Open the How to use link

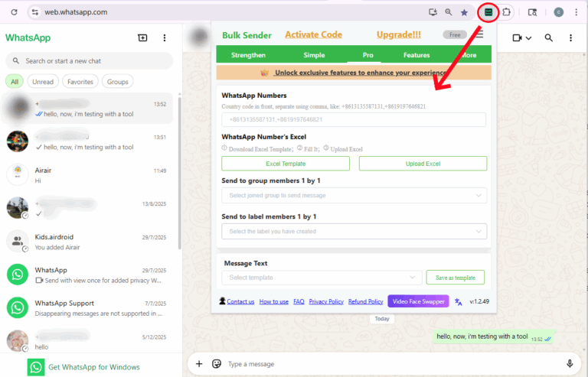[274, 301]
